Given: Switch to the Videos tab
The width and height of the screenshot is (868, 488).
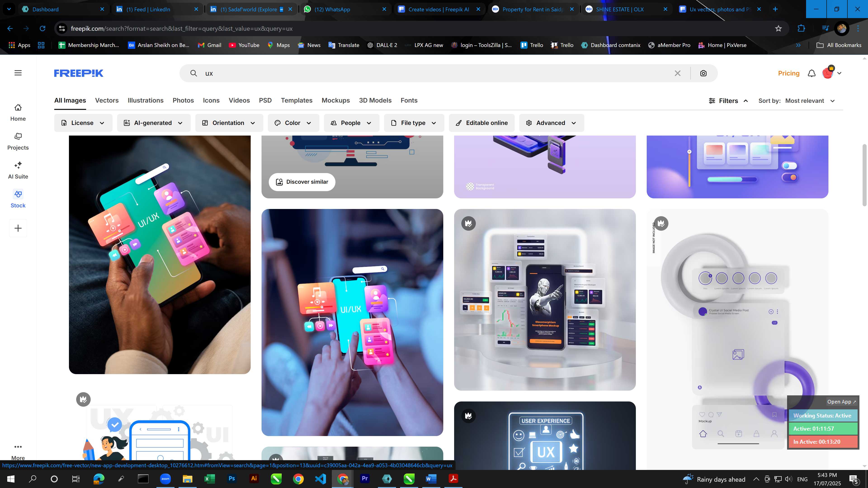Looking at the screenshot, I should point(239,100).
